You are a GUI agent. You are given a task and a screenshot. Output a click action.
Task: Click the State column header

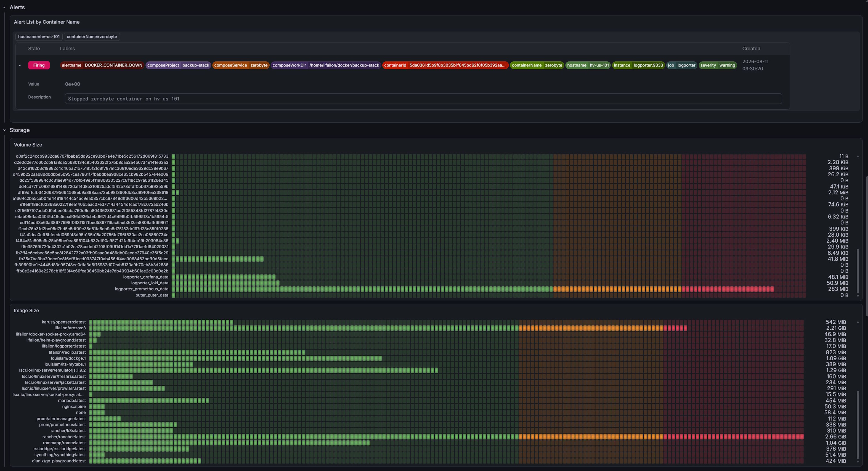coord(34,49)
